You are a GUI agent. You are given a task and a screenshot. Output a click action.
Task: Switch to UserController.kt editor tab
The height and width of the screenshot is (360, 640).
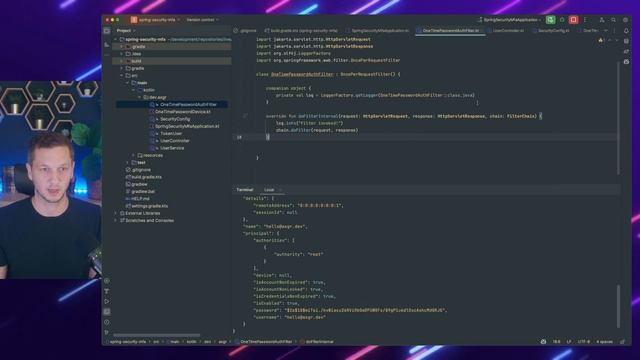505,31
